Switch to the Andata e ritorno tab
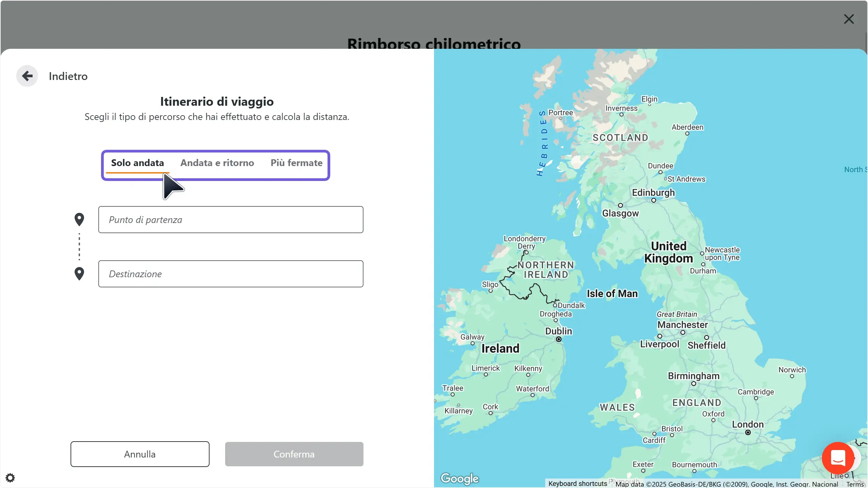868x488 pixels. (x=217, y=163)
